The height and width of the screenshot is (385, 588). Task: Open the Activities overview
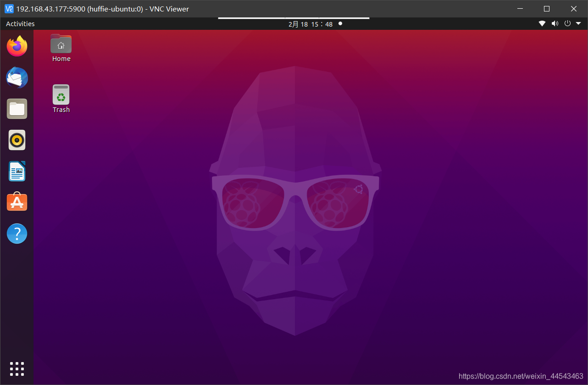click(x=20, y=24)
